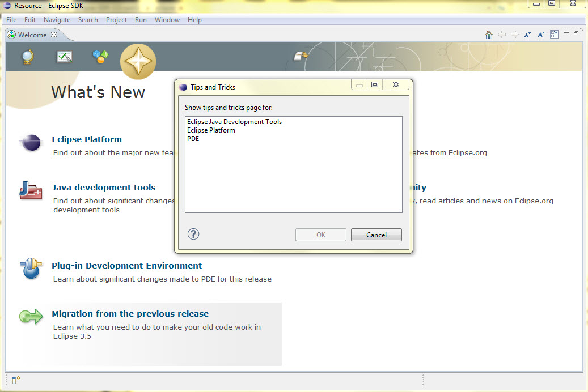Open the Customize page icon
This screenshot has height=392, width=588.
coord(554,35)
